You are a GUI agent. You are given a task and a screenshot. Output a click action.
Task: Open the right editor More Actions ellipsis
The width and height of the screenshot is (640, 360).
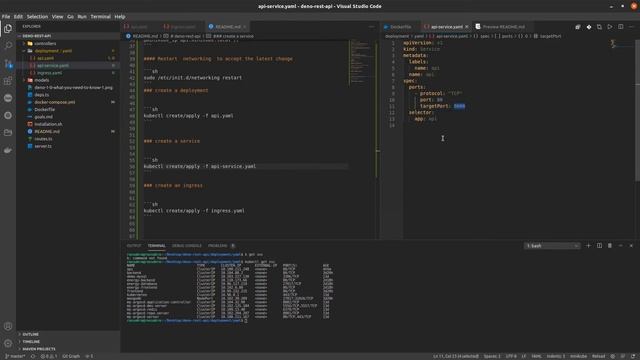click(x=631, y=27)
